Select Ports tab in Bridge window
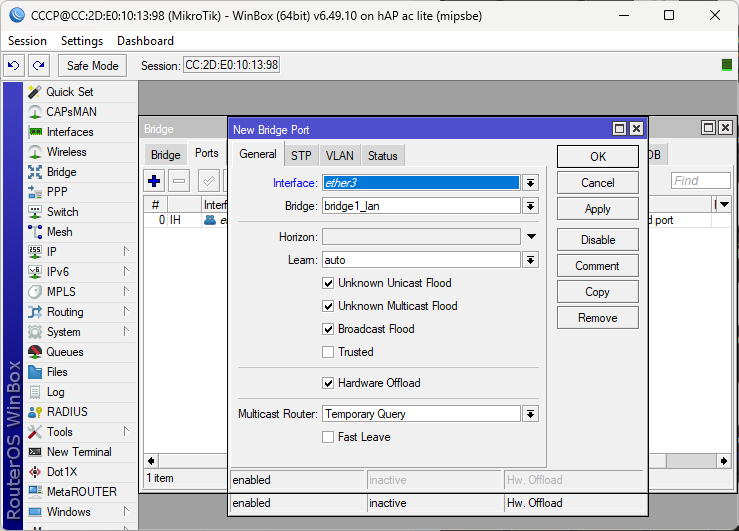This screenshot has height=531, width=739. coord(206,154)
